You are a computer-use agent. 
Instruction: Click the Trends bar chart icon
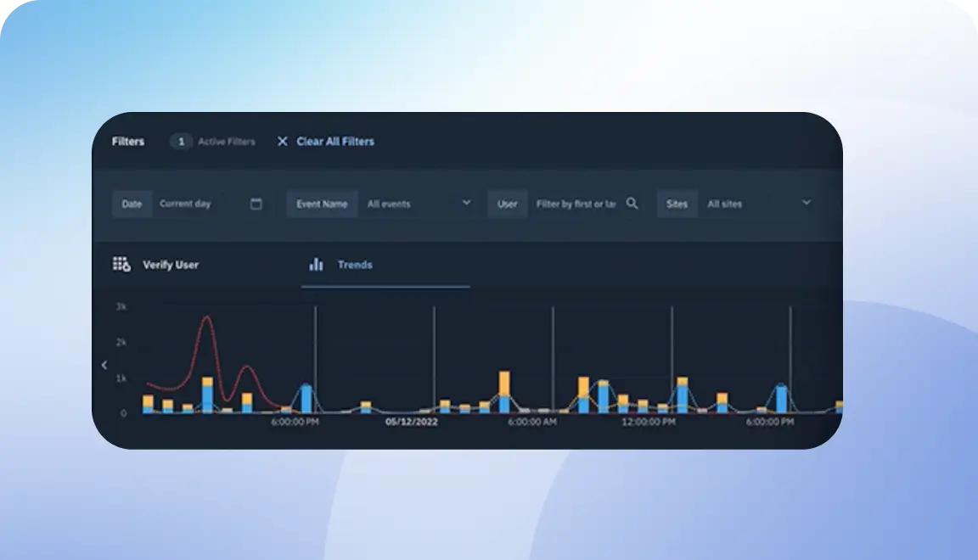pos(316,265)
